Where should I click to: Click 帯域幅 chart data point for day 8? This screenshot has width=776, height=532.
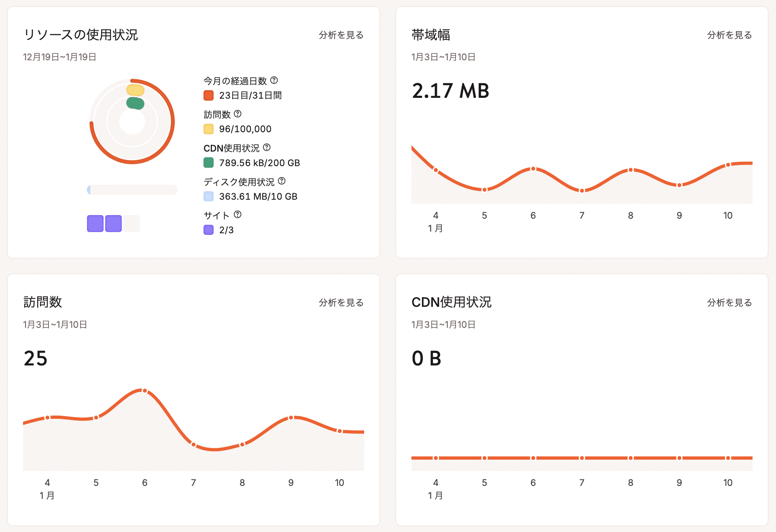pos(630,170)
